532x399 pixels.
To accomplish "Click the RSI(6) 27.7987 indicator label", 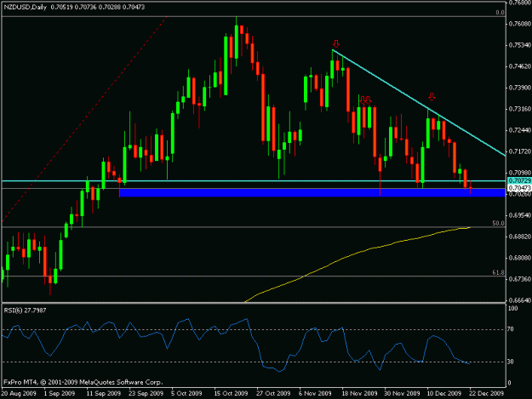I will point(25,311).
